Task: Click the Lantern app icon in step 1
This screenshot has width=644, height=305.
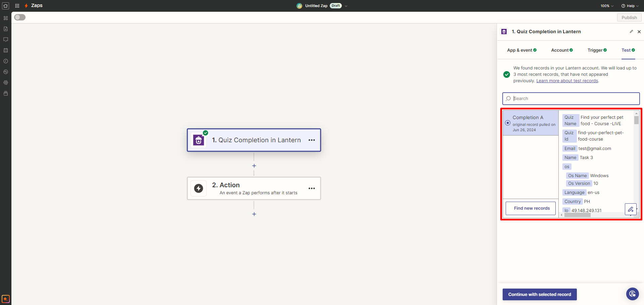Action: point(198,140)
